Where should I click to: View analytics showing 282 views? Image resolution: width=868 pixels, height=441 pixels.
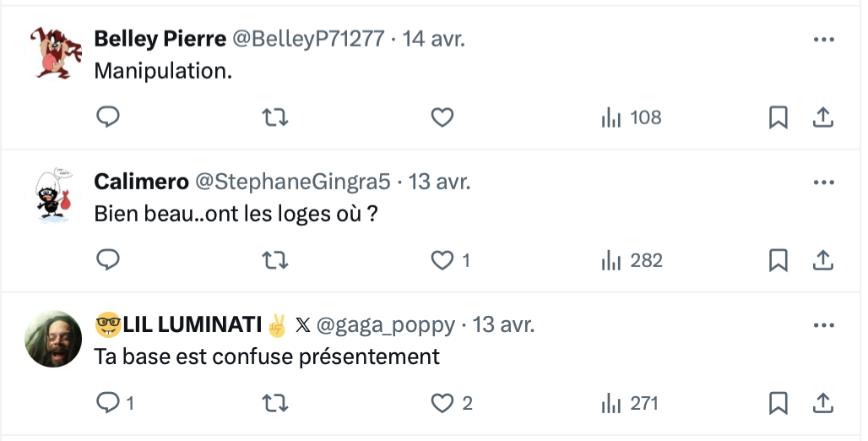click(632, 260)
